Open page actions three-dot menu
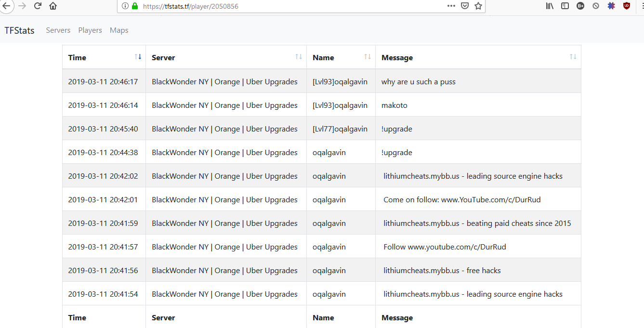The image size is (644, 328). 451,6
